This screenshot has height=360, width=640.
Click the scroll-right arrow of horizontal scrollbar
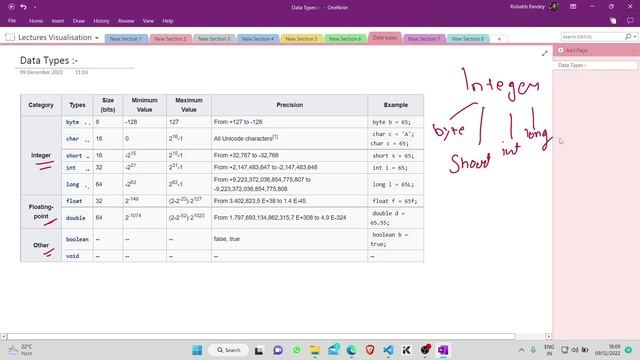pyautogui.click(x=549, y=336)
